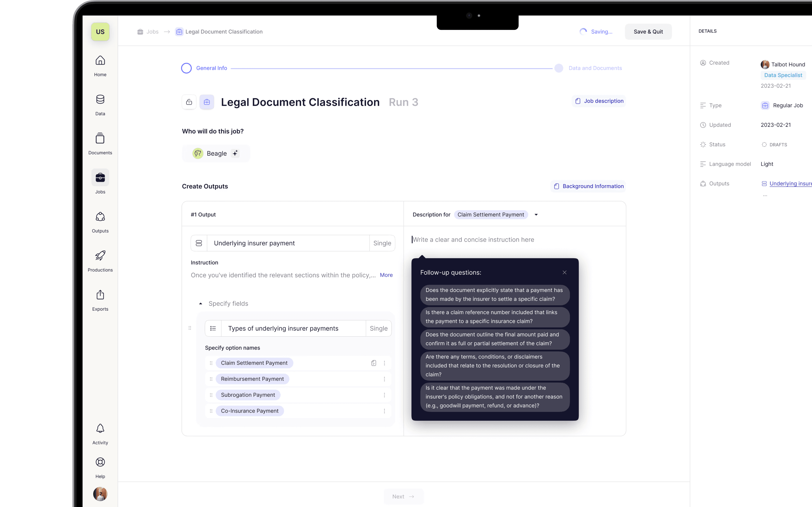The image size is (812, 507).
Task: Open Background Information link
Action: tap(589, 186)
